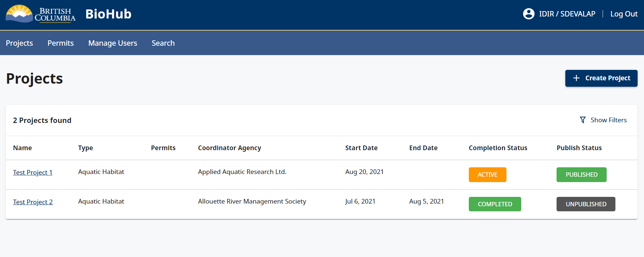Viewport: 644px width, 257px height.
Task: Click the Create Project button
Action: coord(601,78)
